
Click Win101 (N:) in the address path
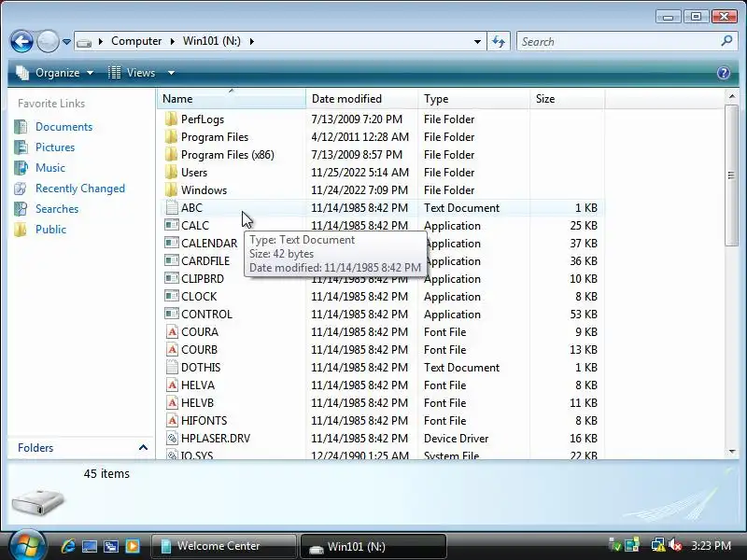(212, 41)
